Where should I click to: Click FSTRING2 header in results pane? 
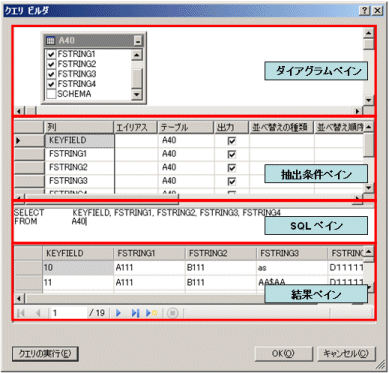[221, 253]
